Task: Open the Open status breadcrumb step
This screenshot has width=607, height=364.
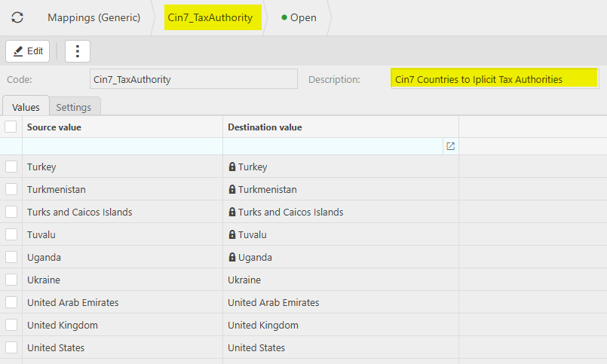Action: [x=299, y=17]
